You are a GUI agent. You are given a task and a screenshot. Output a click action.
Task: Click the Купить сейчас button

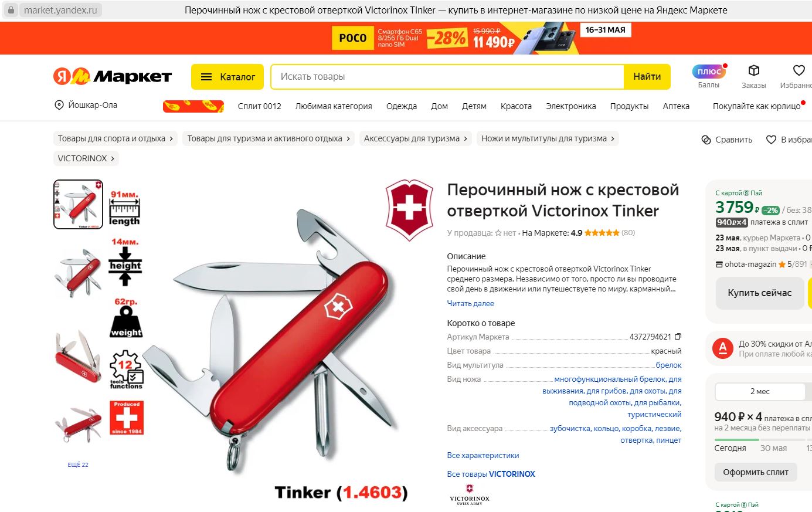point(759,293)
